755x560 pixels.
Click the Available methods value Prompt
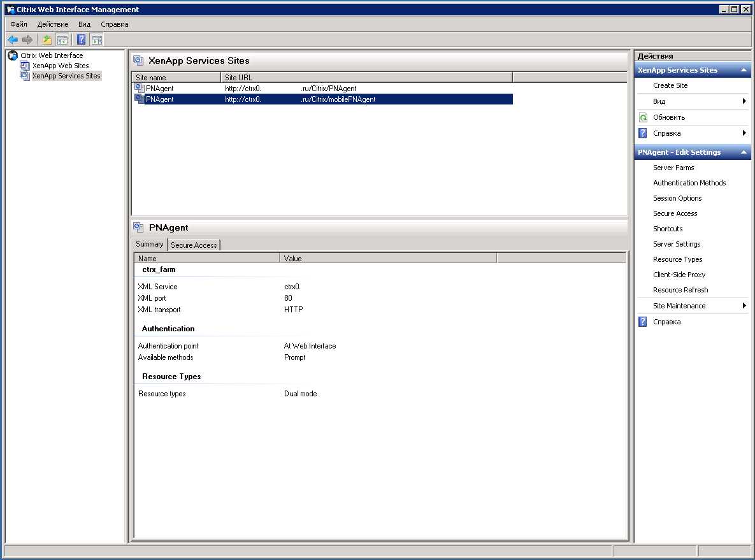pos(295,357)
